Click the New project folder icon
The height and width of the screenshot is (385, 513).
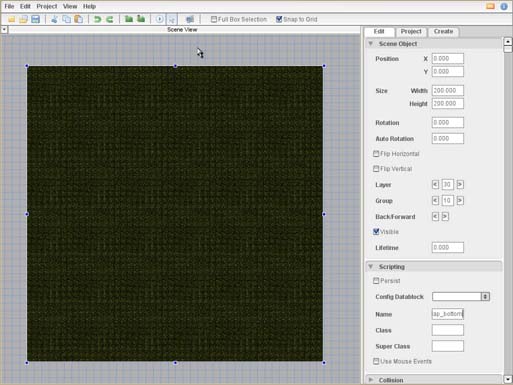point(11,19)
